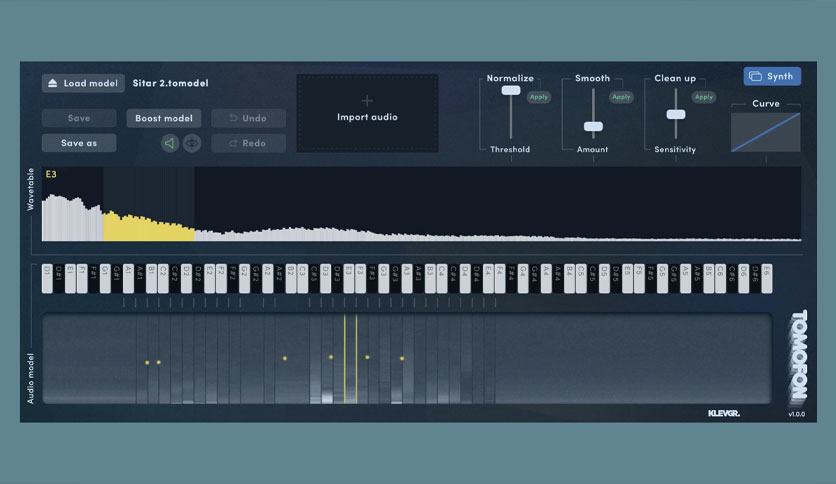Viewport: 836px width, 484px height.
Task: Click the KLEVGR. brand logo
Action: click(724, 413)
